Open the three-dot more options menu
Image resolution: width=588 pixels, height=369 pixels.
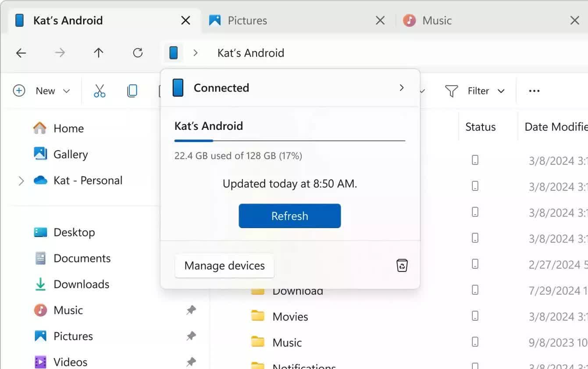coord(534,91)
